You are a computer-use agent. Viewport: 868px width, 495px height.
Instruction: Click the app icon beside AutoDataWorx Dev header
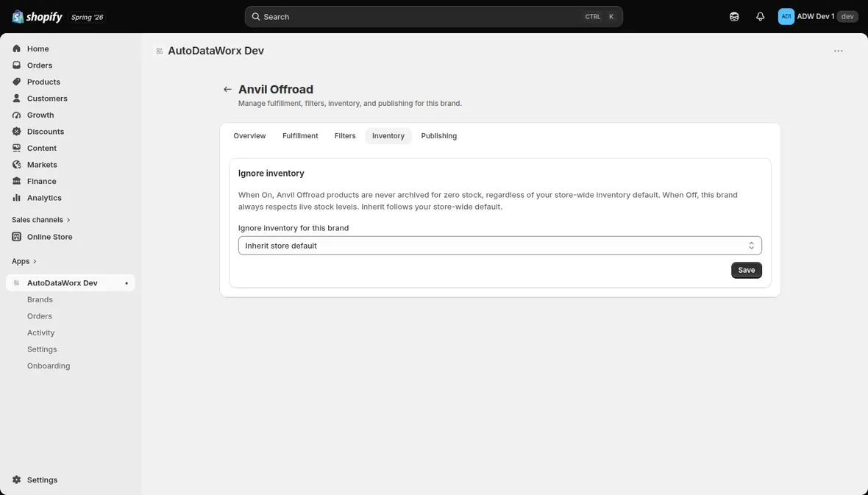point(160,51)
